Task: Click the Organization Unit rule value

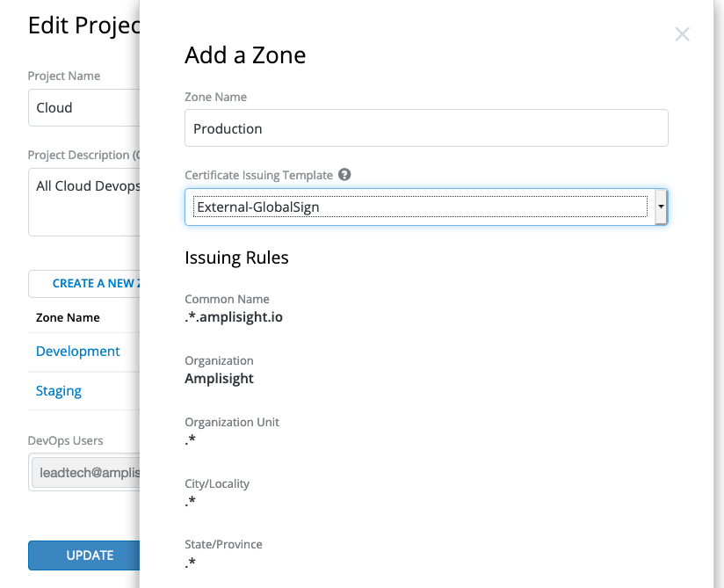Action: (x=191, y=440)
